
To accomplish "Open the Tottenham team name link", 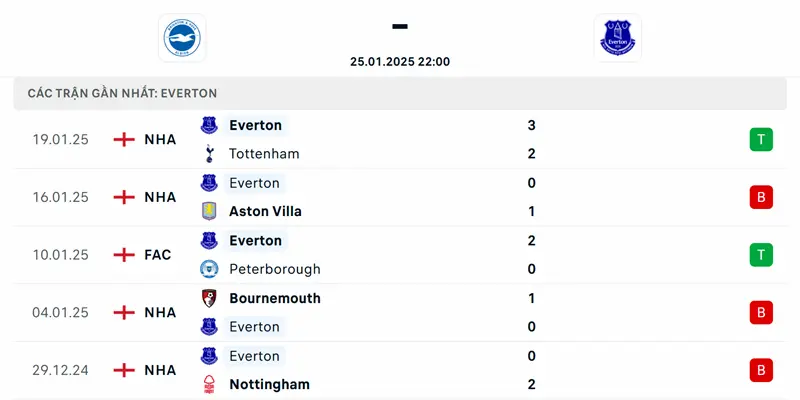I will pos(264,154).
